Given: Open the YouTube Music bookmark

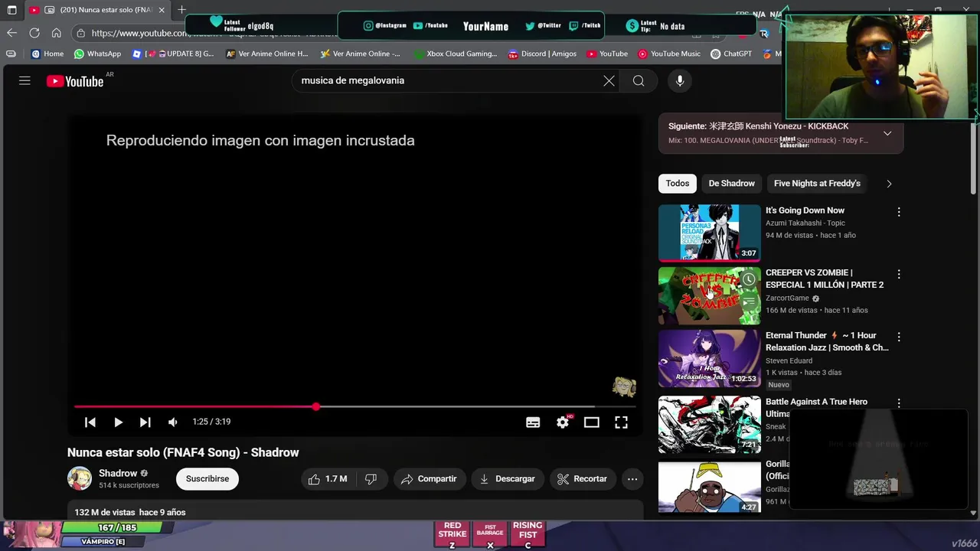Looking at the screenshot, I should click(669, 54).
